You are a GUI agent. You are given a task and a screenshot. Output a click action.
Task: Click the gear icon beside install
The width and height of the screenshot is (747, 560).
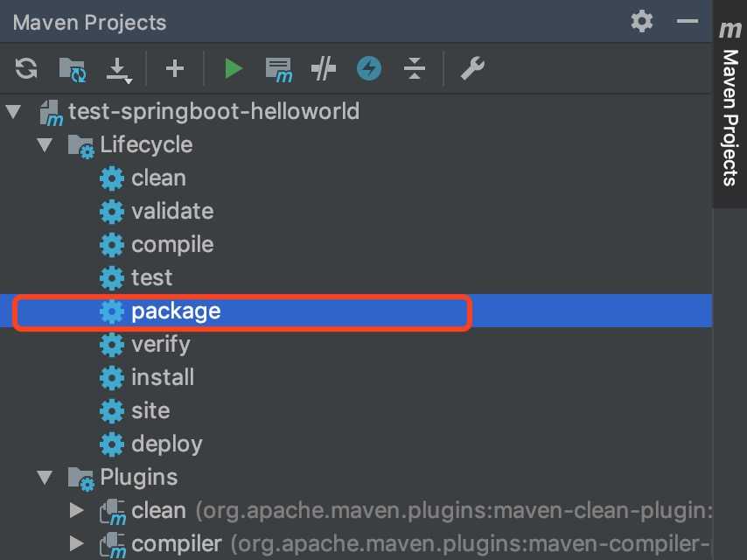pos(112,378)
